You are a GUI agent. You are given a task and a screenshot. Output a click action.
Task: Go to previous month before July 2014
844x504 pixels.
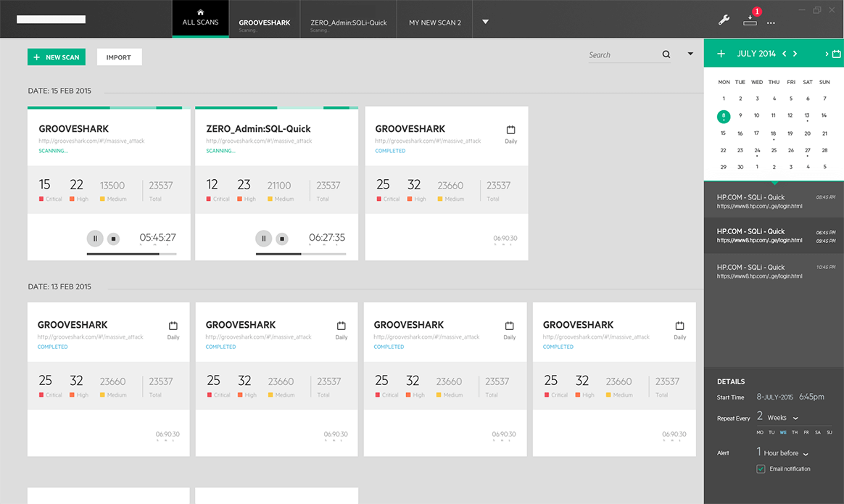tap(785, 54)
